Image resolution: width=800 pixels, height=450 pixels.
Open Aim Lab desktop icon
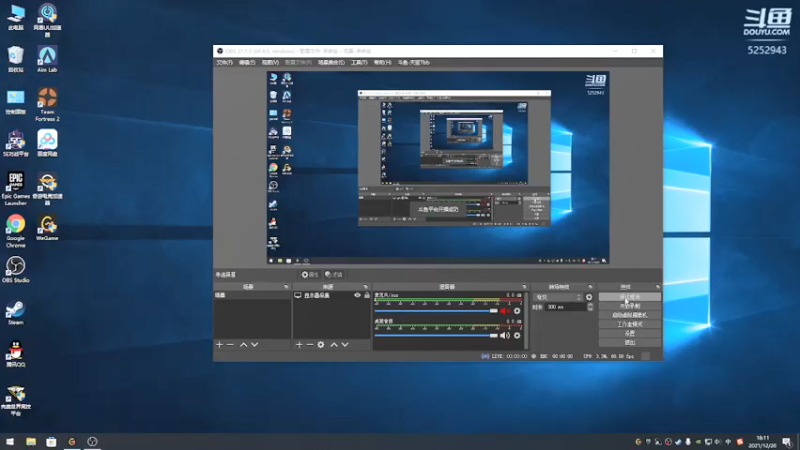(47, 59)
